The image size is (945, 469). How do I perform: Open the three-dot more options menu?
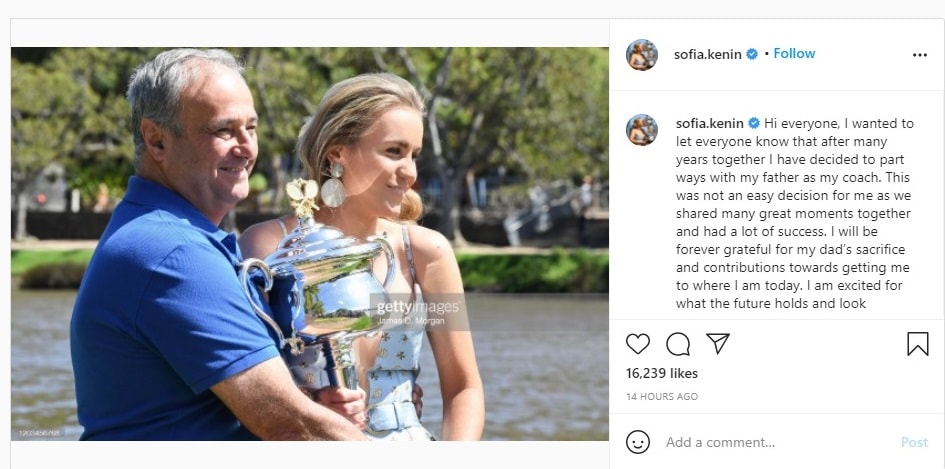920,55
